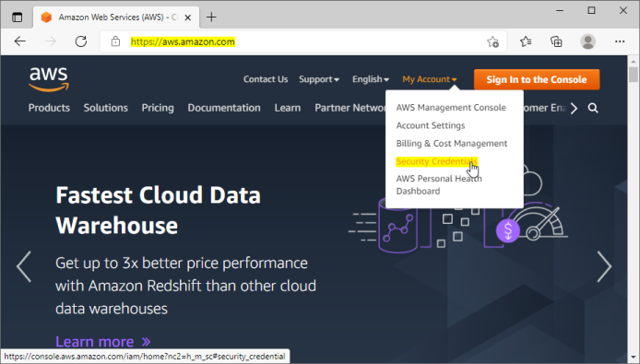Open the Pricing page
This screenshot has width=640, height=364.
[x=158, y=108]
